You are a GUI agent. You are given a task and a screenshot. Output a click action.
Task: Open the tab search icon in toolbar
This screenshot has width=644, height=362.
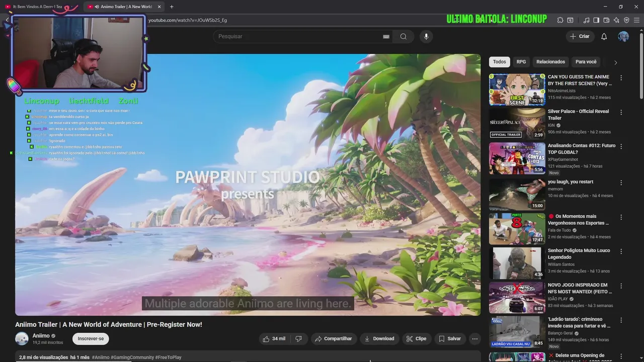tap(570, 20)
